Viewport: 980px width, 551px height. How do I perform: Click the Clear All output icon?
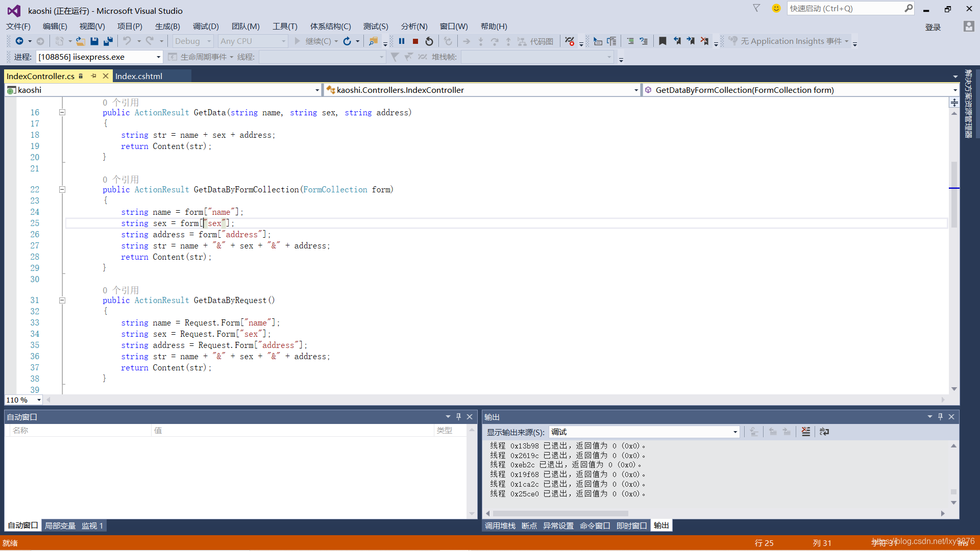click(x=805, y=432)
